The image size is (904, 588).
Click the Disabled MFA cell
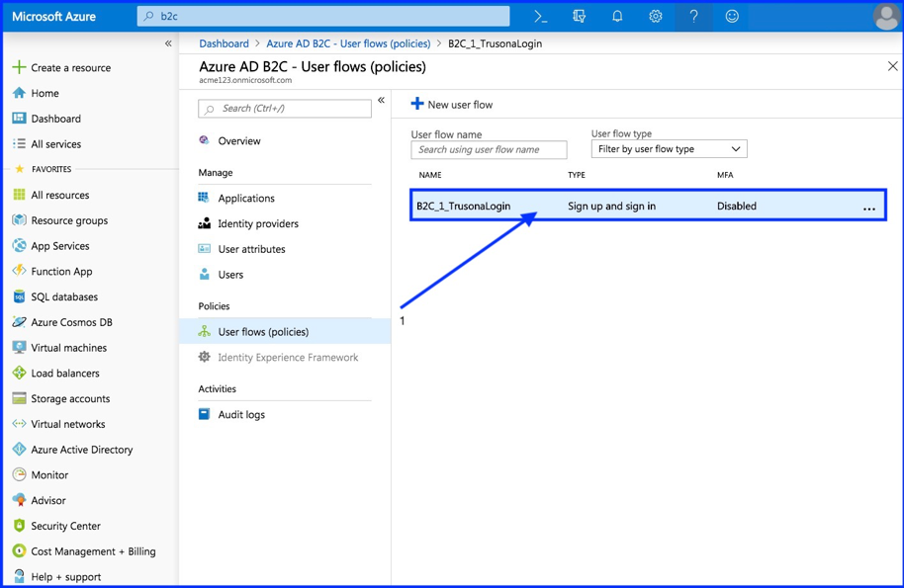736,207
